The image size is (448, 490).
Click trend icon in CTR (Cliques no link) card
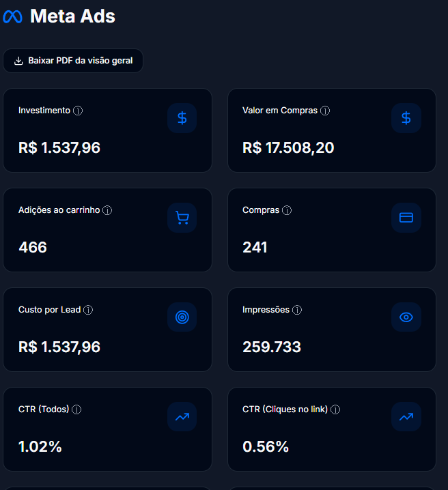[406, 417]
